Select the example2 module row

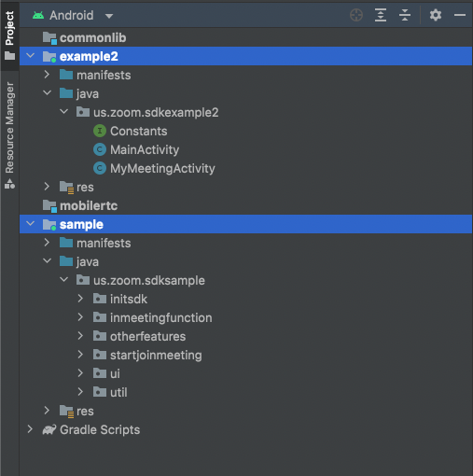pyautogui.click(x=245, y=56)
